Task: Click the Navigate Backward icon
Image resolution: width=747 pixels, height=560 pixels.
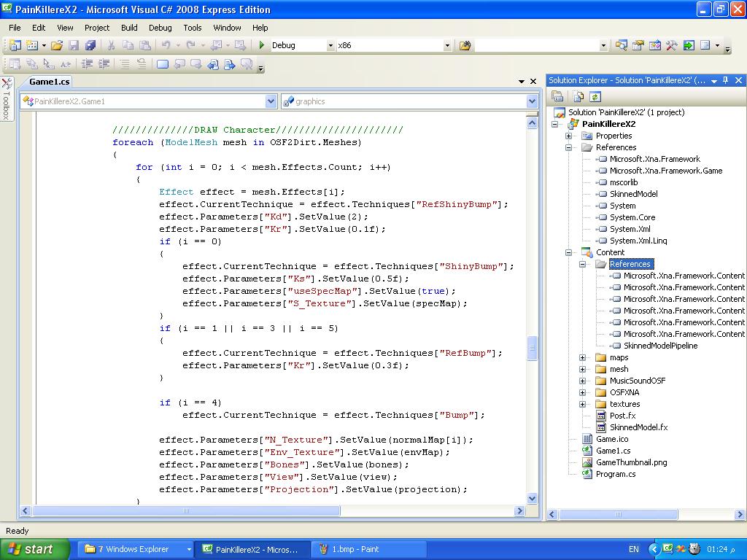Action: [x=216, y=45]
